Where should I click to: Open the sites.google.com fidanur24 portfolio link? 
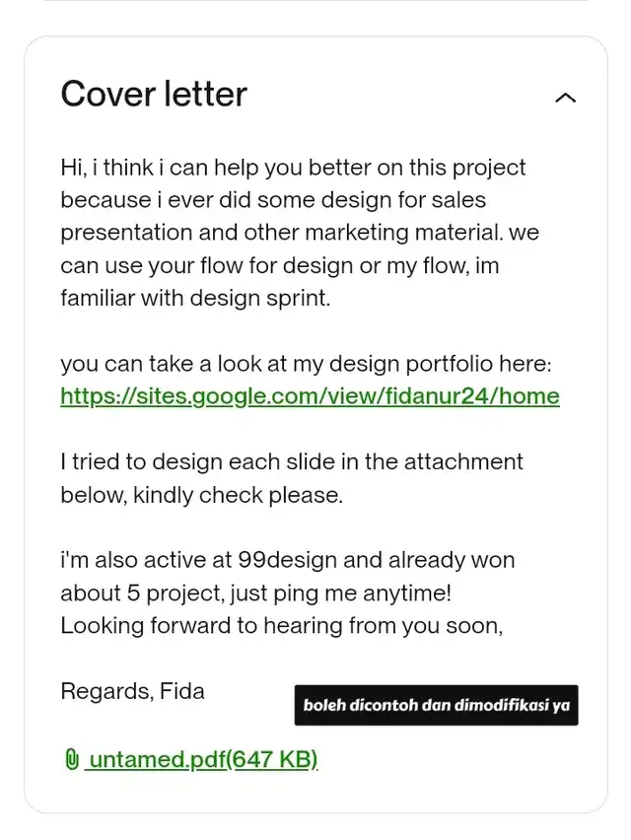310,397
